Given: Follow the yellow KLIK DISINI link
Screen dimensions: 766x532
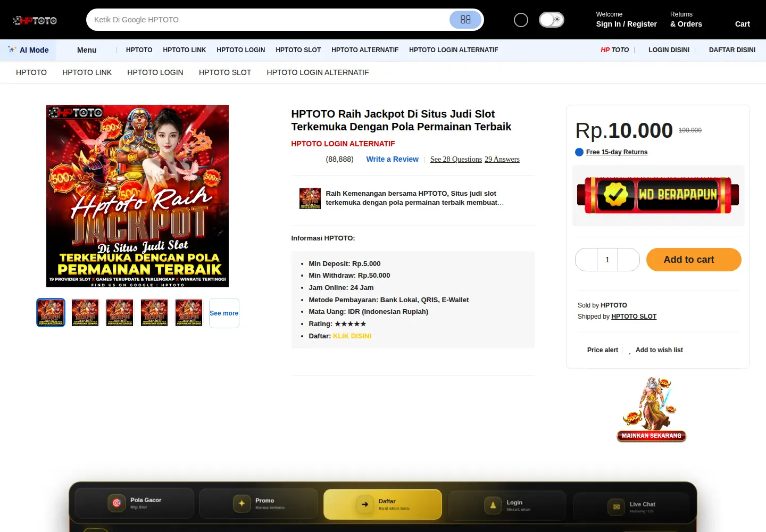Looking at the screenshot, I should pyautogui.click(x=352, y=336).
